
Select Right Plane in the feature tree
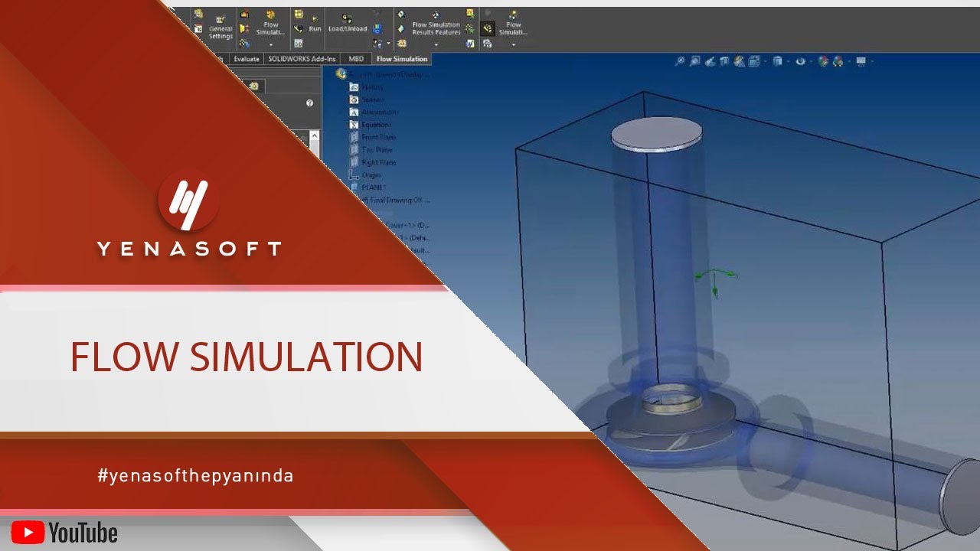373,162
